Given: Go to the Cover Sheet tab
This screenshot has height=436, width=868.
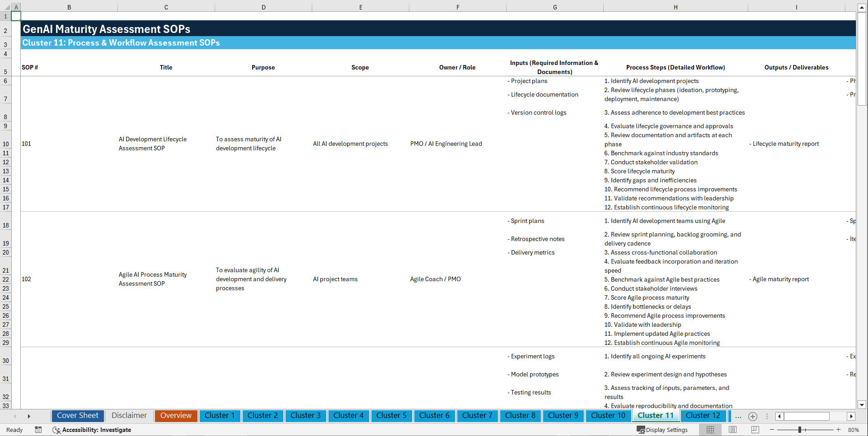Looking at the screenshot, I should click(77, 416).
